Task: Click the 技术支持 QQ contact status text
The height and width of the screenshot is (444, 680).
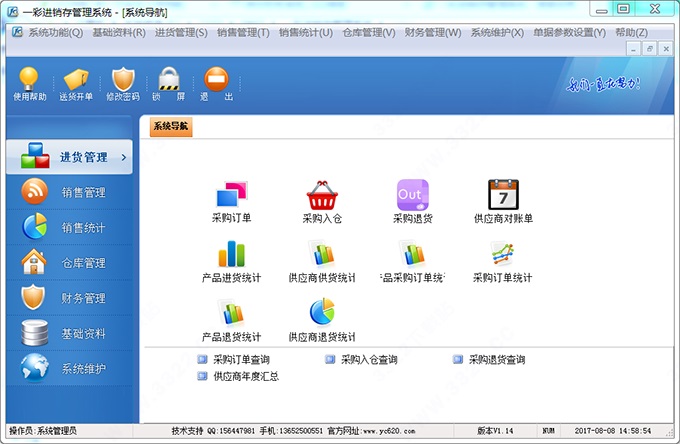Action: pyautogui.click(x=293, y=431)
